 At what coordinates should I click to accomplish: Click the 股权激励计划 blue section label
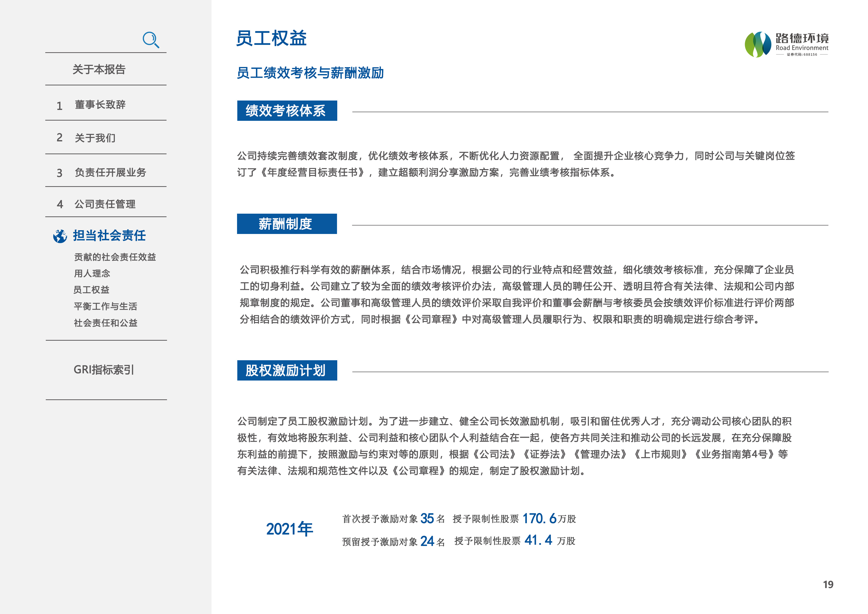point(287,370)
